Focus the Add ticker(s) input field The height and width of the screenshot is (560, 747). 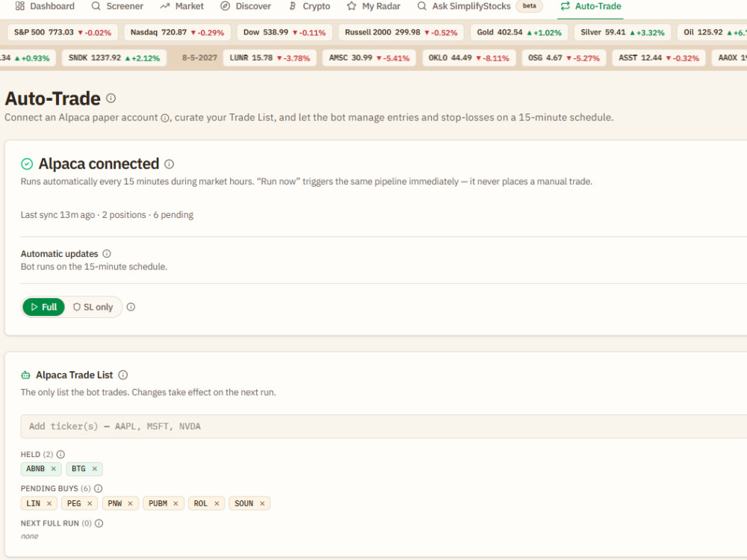[383, 426]
